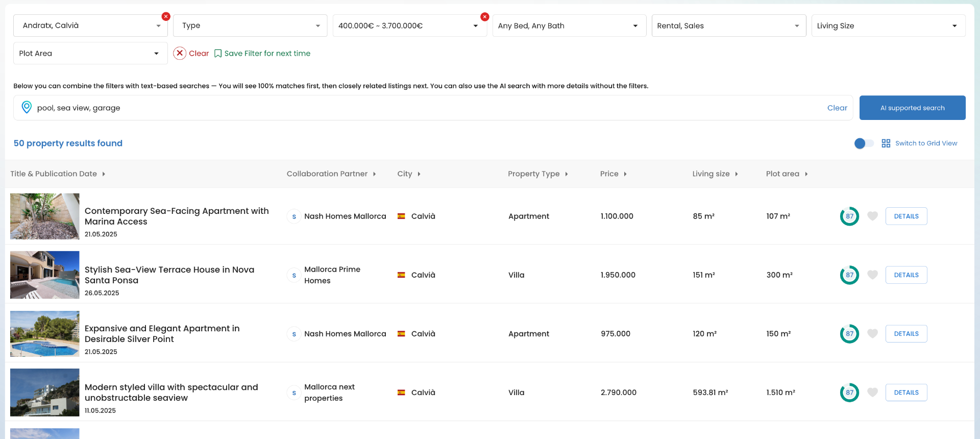980x439 pixels.
Task: Favorite the Stylish Sea-View Terrace House
Action: pyautogui.click(x=873, y=275)
